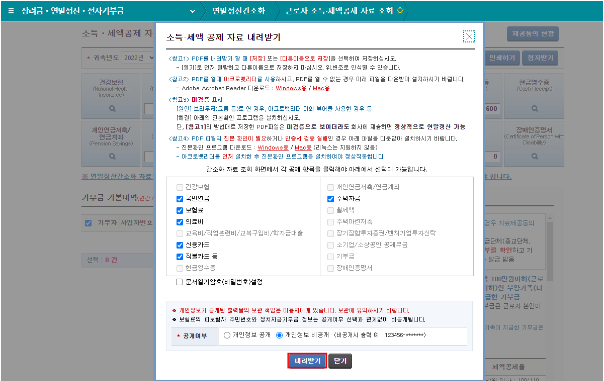Uncheck the 직불카드 등 checkbox
The image size is (604, 381).
tap(179, 257)
